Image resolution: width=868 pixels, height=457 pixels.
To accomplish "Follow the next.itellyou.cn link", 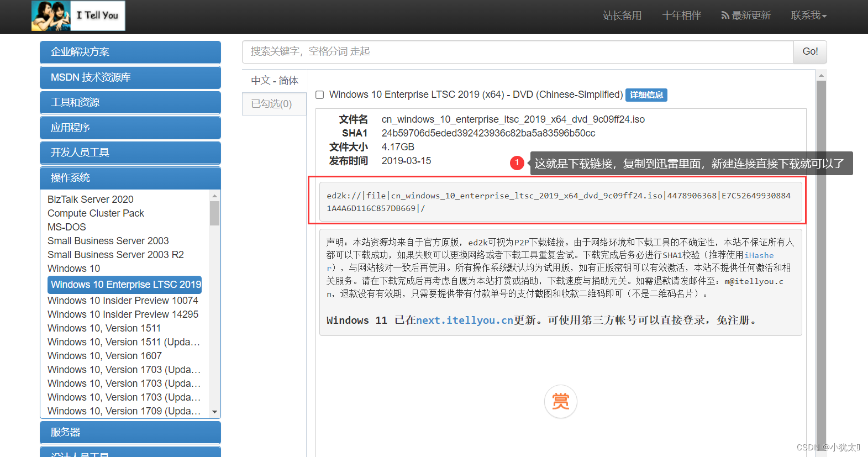I will tap(465, 321).
